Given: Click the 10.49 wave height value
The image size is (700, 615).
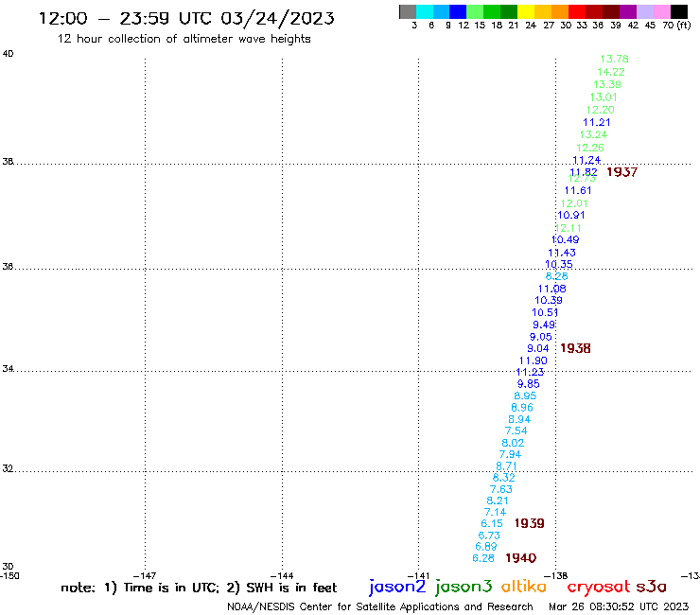Looking at the screenshot, I should (566, 239).
